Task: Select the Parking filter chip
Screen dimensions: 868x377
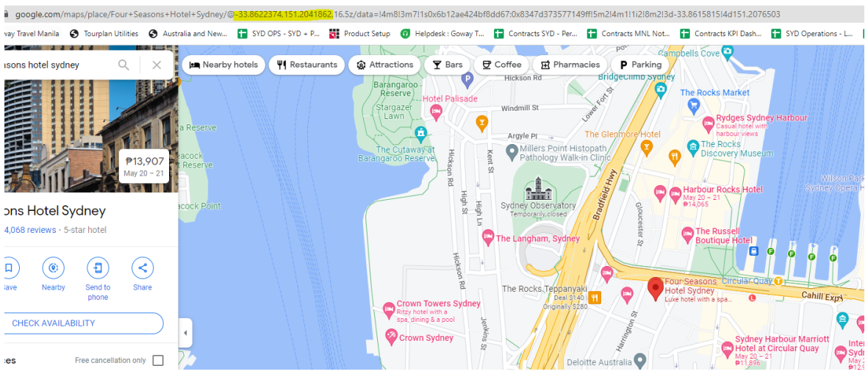Action: click(640, 65)
